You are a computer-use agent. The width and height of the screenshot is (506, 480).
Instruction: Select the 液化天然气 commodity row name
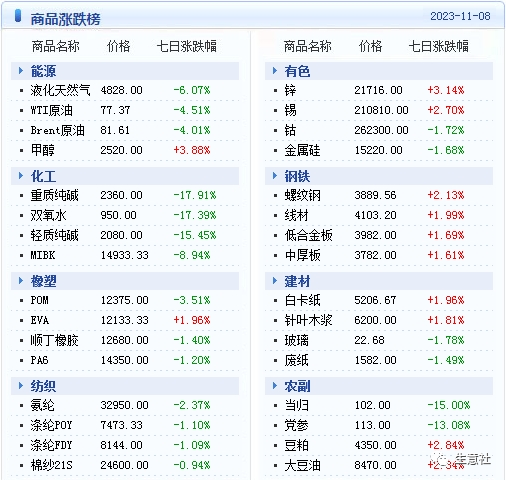tap(60, 90)
